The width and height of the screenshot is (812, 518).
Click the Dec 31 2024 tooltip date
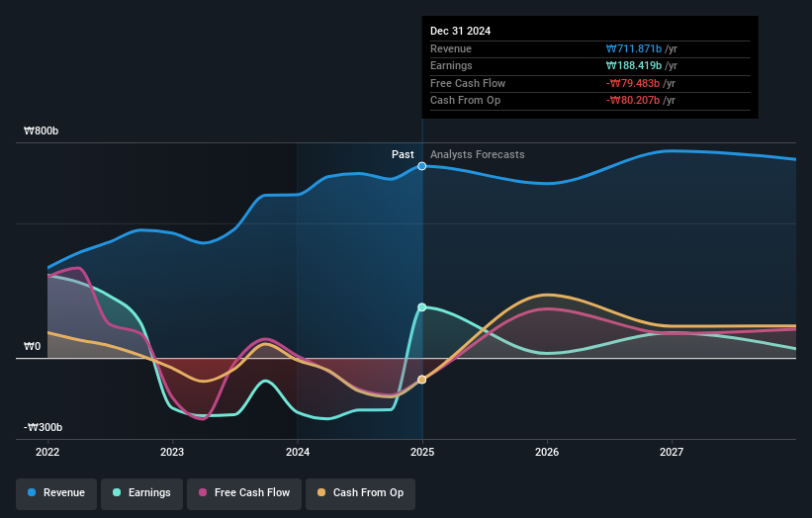pos(460,31)
